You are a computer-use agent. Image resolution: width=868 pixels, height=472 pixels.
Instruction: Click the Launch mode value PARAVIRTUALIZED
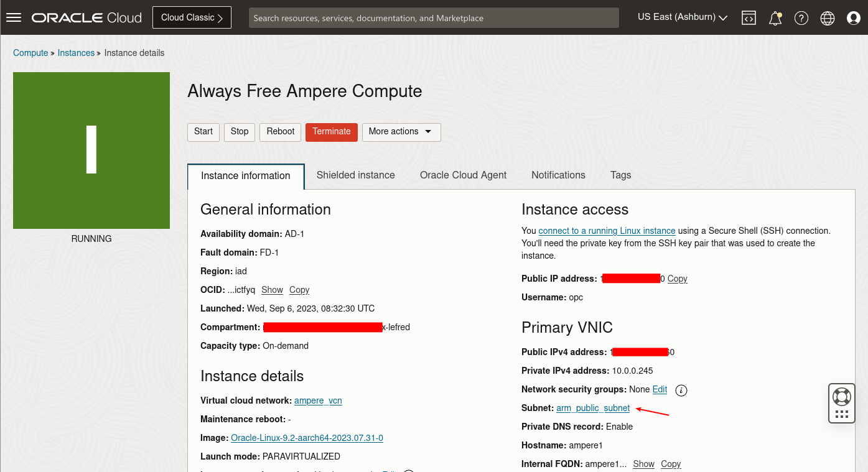pos(301,456)
